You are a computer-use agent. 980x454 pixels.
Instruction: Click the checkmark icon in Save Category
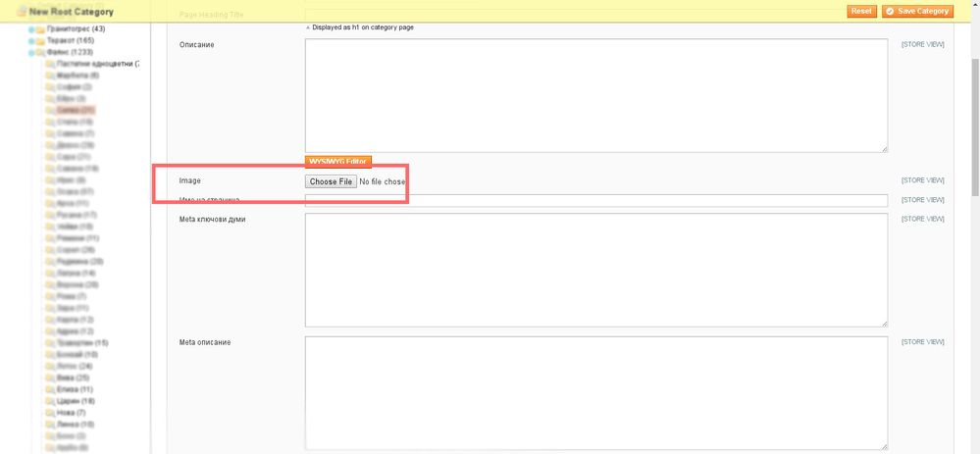890,11
